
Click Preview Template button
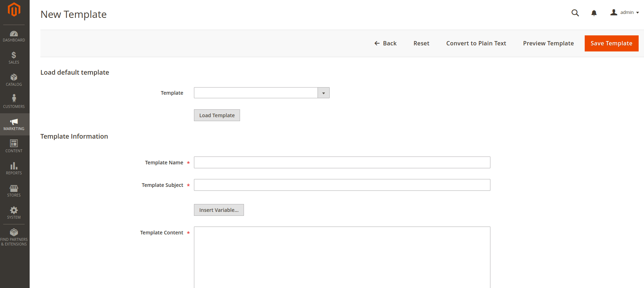[x=548, y=43]
